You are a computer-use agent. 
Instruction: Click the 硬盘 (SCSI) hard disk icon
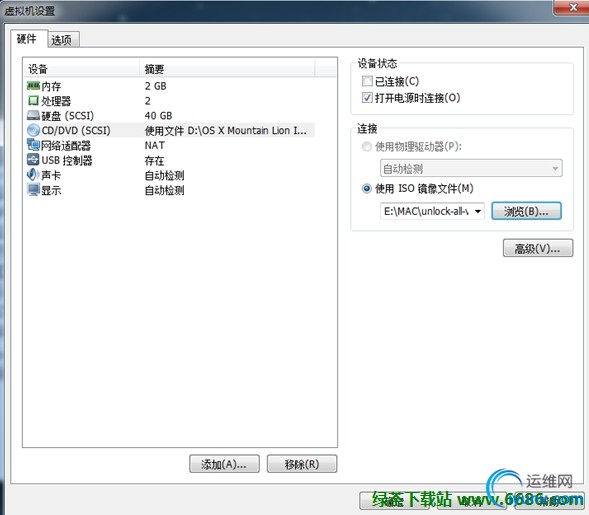click(x=33, y=115)
